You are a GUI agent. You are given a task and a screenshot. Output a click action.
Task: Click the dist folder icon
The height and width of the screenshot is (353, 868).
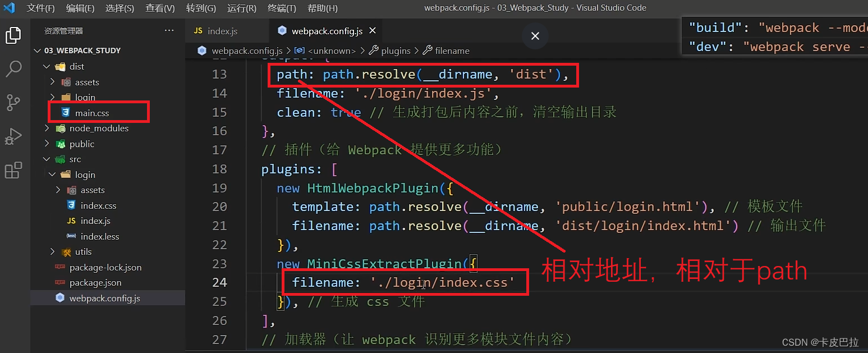click(x=60, y=66)
